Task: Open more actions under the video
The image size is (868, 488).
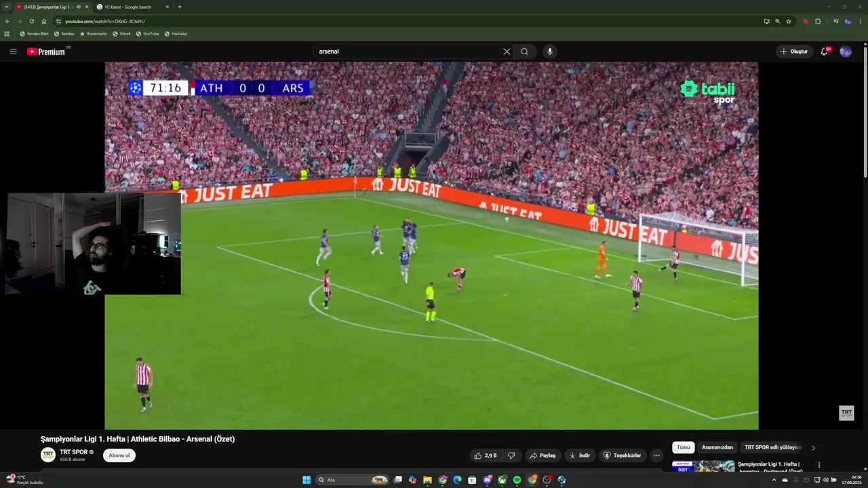Action: [656, 455]
